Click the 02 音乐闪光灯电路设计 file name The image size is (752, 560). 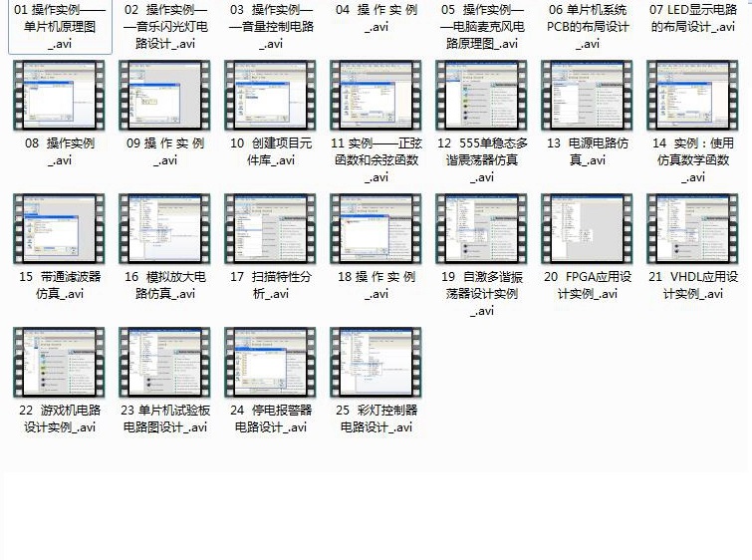click(164, 27)
